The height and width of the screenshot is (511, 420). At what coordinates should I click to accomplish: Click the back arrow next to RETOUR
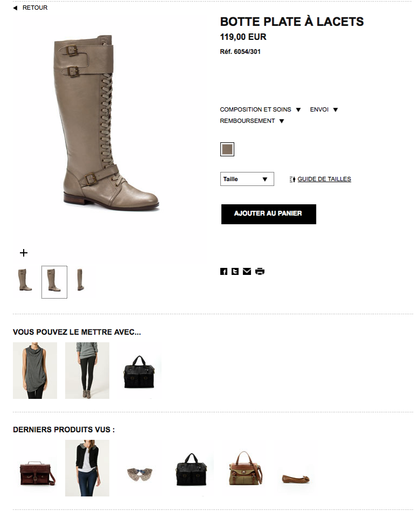15,8
